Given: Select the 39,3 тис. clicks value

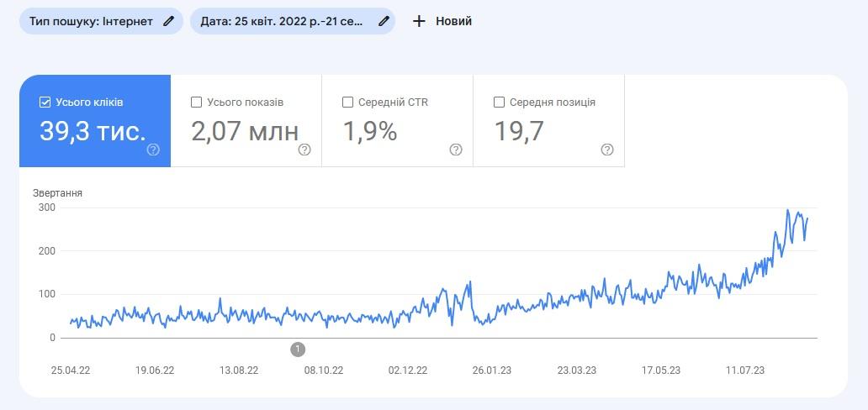Looking at the screenshot, I should pyautogui.click(x=93, y=131).
